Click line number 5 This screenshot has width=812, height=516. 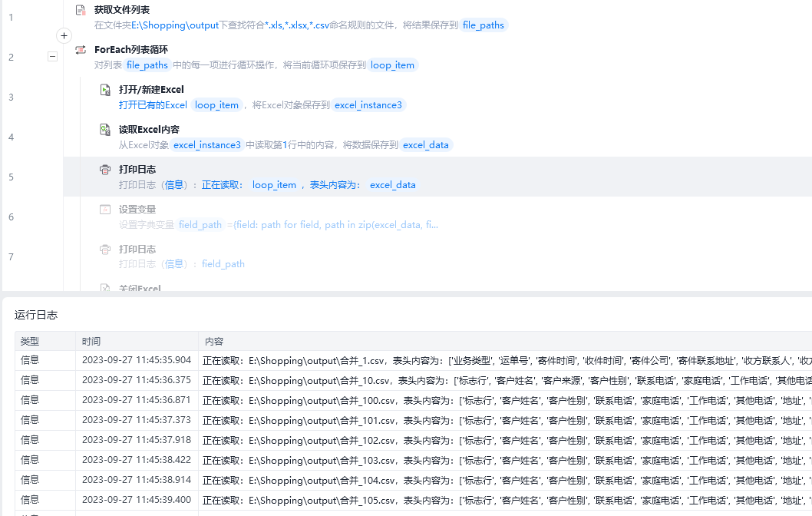(x=11, y=177)
